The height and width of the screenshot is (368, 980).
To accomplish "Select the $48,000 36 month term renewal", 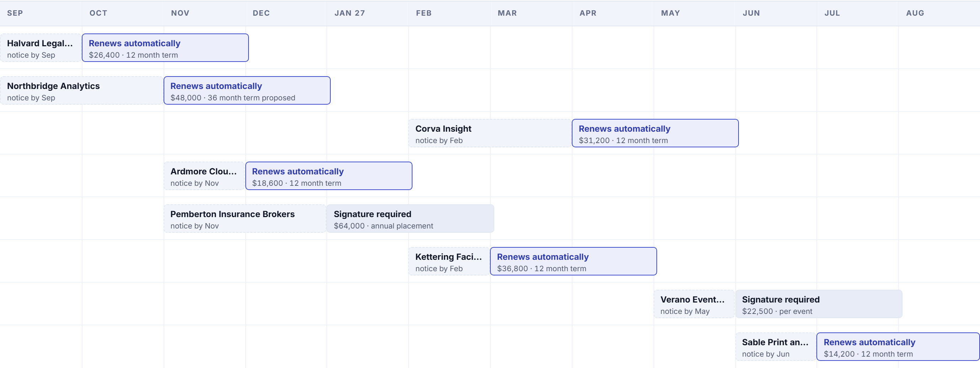I will point(247,90).
